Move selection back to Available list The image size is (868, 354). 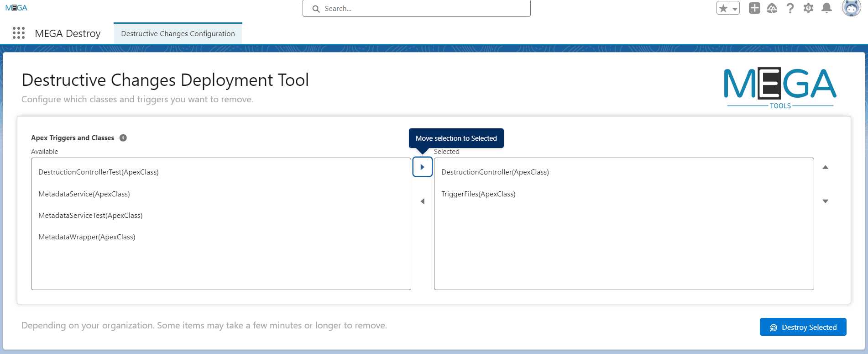tap(423, 201)
